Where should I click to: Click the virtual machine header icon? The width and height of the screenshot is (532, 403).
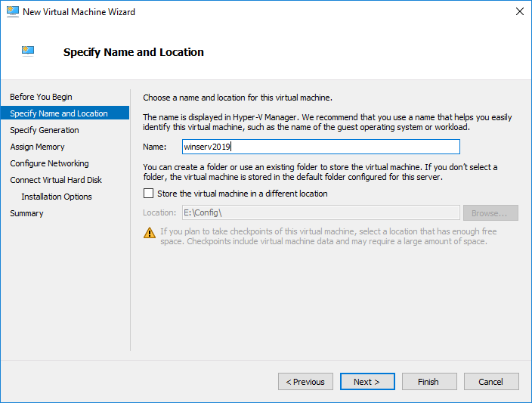(x=28, y=51)
